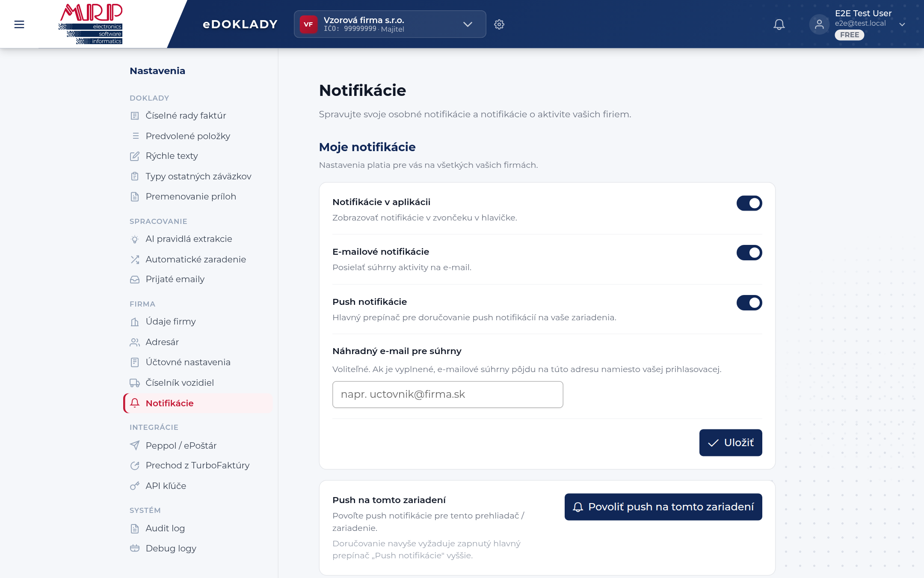Screen dimensions: 924x578
Task: Click the MRP logo
Action: (x=91, y=24)
